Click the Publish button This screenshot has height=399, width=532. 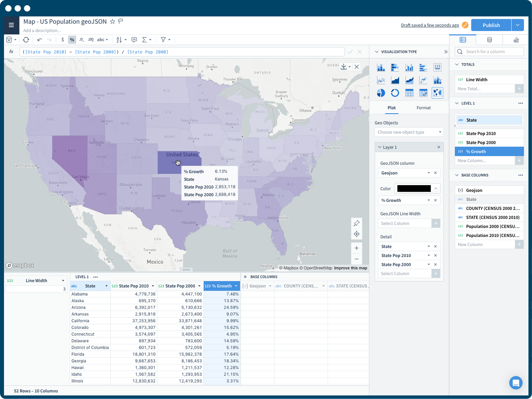pyautogui.click(x=491, y=25)
